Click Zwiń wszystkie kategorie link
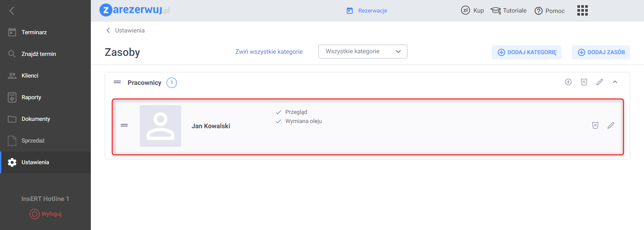 coord(269,52)
